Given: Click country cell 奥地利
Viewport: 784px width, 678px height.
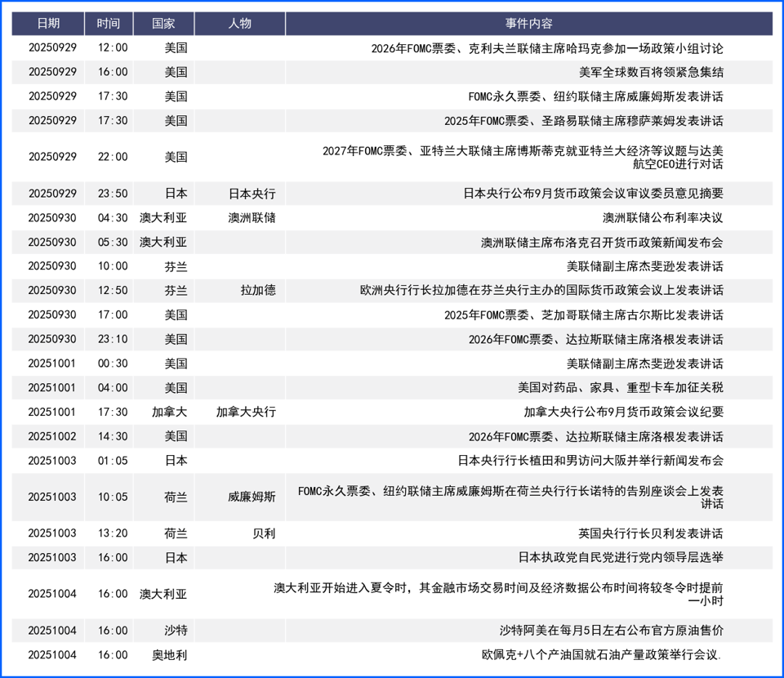Looking at the screenshot, I should 170,655.
